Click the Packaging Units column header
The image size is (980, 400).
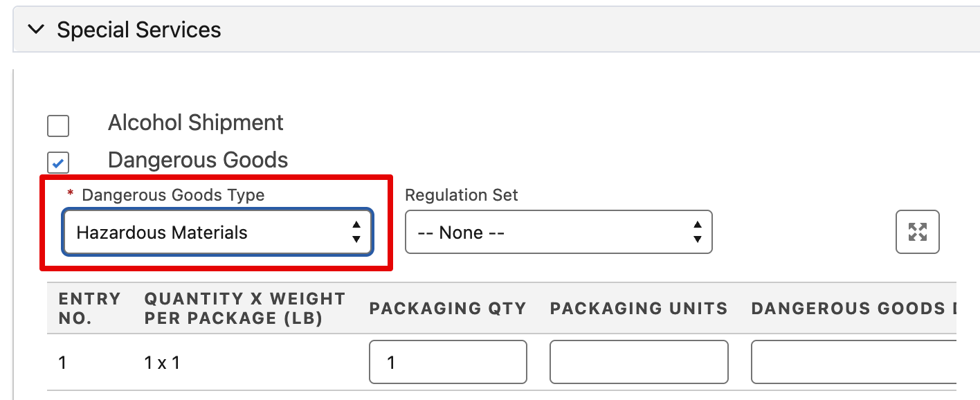point(639,309)
